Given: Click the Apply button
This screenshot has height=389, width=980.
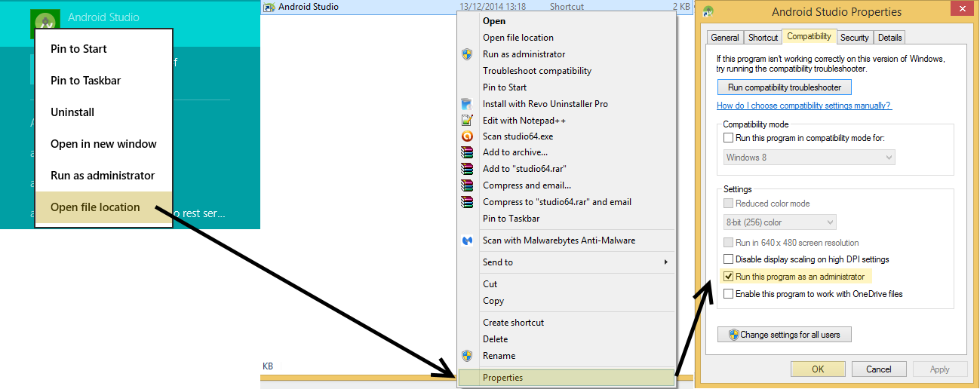Looking at the screenshot, I should coord(940,369).
